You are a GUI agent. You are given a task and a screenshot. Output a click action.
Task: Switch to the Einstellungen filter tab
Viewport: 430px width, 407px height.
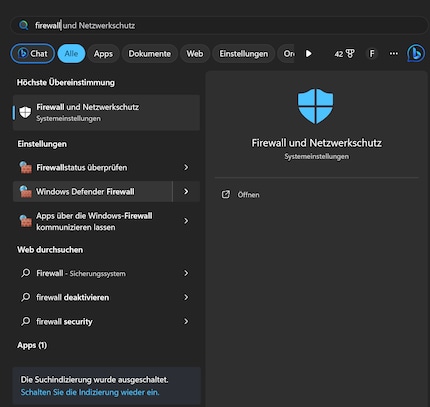coord(244,54)
